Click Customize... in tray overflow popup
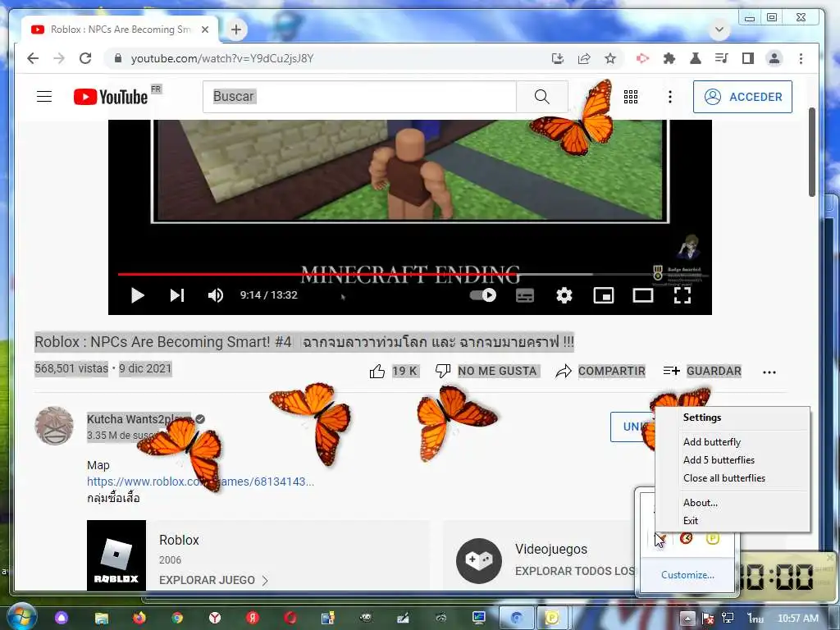The height and width of the screenshot is (630, 840). coord(687,575)
